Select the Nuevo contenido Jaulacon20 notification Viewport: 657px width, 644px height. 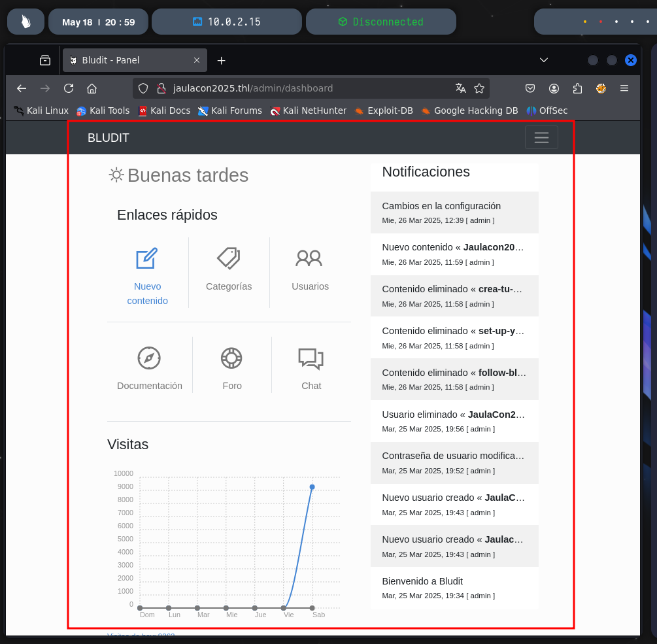coord(454,254)
